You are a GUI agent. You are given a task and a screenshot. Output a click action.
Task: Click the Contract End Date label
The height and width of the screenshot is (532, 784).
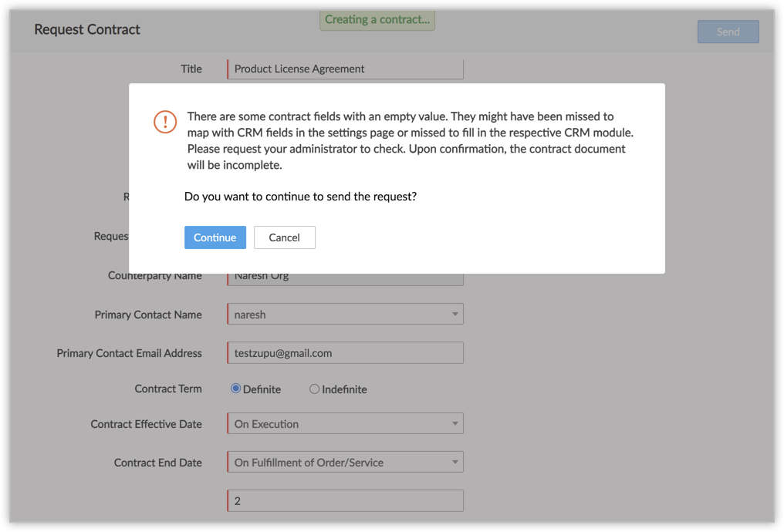(x=157, y=463)
